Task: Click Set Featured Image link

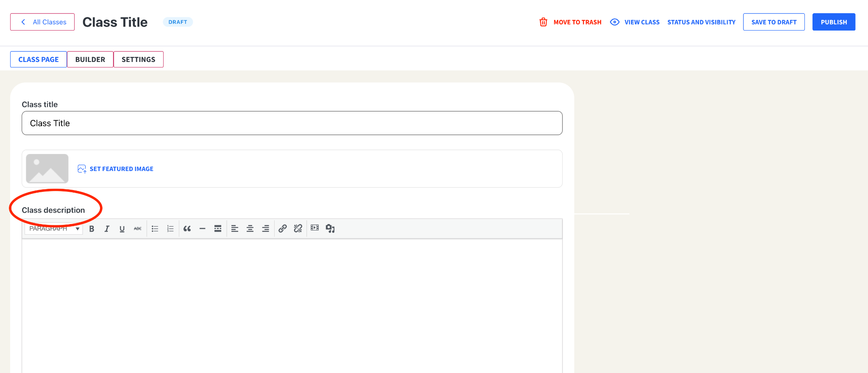Action: point(122,169)
